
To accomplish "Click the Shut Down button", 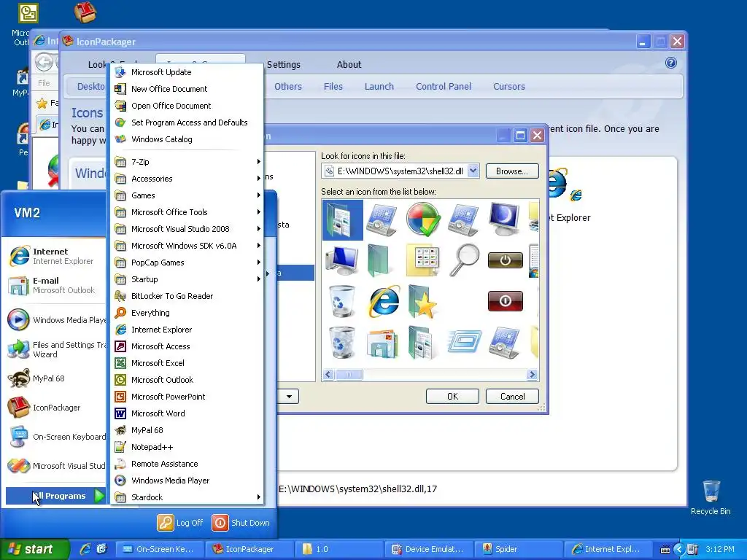I will pyautogui.click(x=241, y=522).
